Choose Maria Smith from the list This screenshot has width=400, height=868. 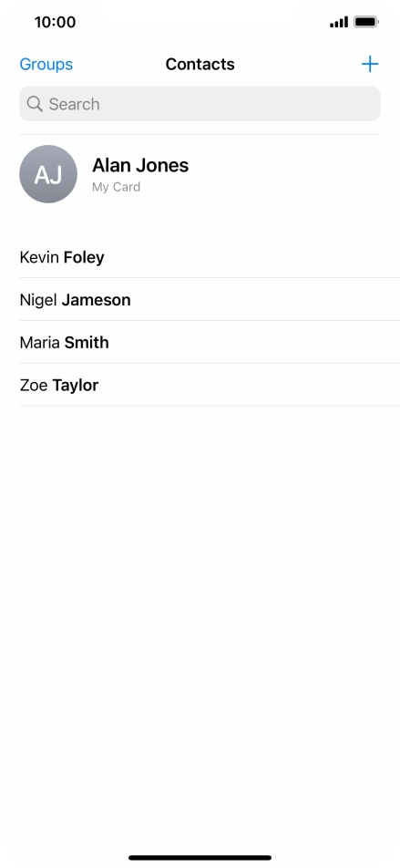(210, 342)
